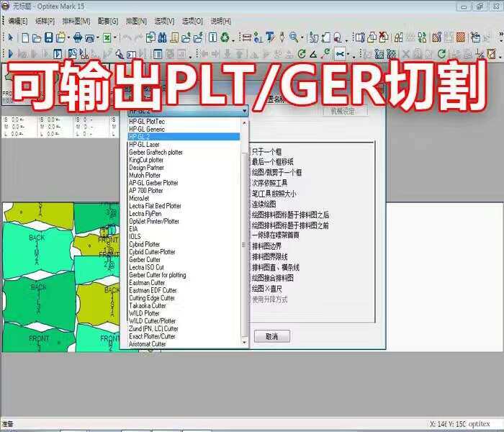Expand the dropdown arrow beside the zoom icon

pos(302,38)
